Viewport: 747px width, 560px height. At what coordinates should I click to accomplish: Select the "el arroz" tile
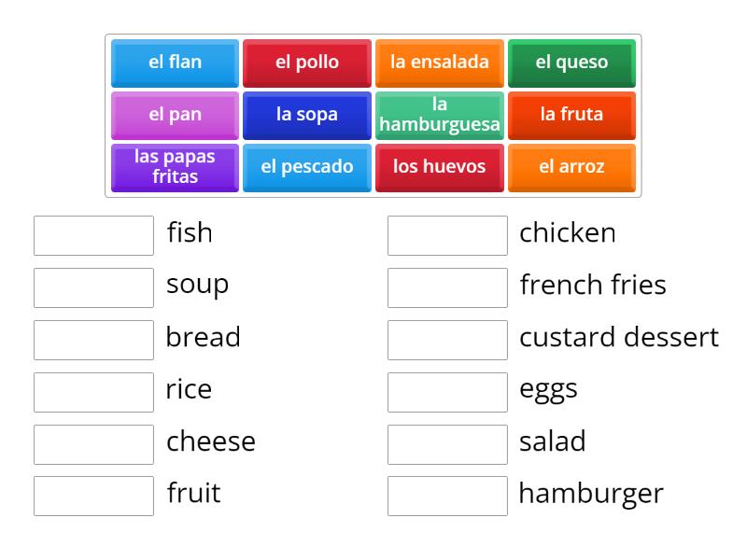[571, 167]
